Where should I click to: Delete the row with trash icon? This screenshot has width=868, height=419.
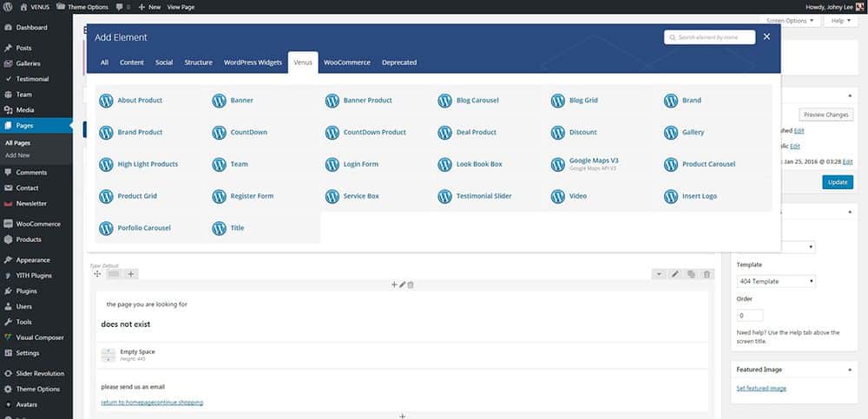click(707, 274)
